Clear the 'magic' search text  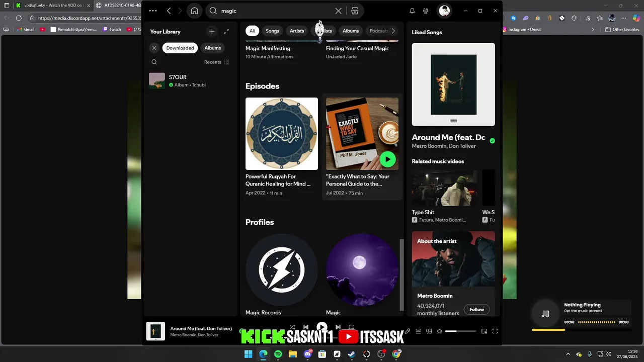point(338,11)
